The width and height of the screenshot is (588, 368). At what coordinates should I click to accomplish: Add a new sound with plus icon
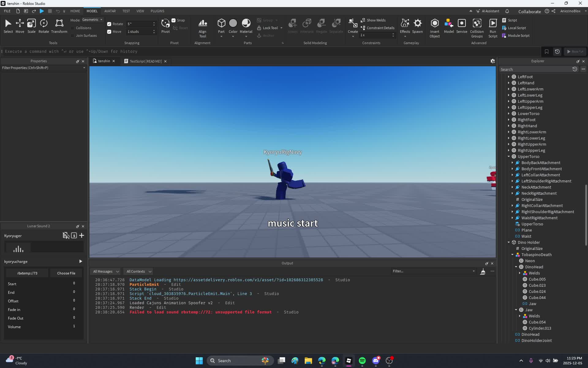(81, 236)
